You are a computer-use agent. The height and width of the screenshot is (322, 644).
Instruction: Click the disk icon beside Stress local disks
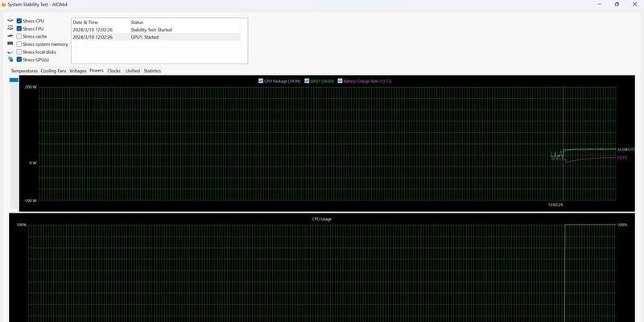(10, 52)
